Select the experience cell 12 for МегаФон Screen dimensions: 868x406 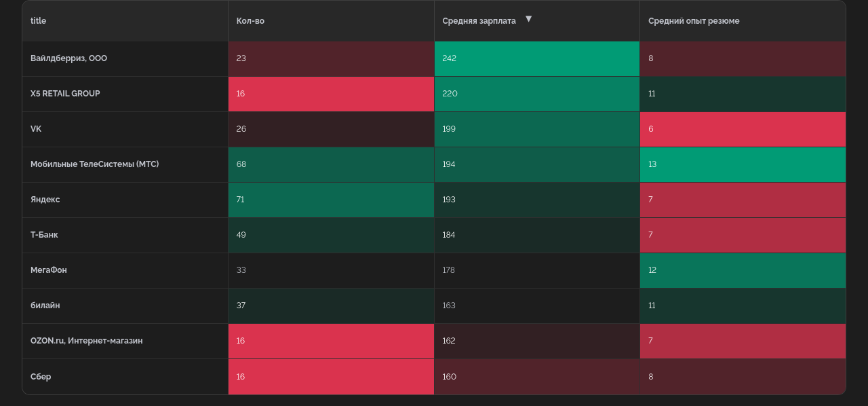click(x=743, y=270)
